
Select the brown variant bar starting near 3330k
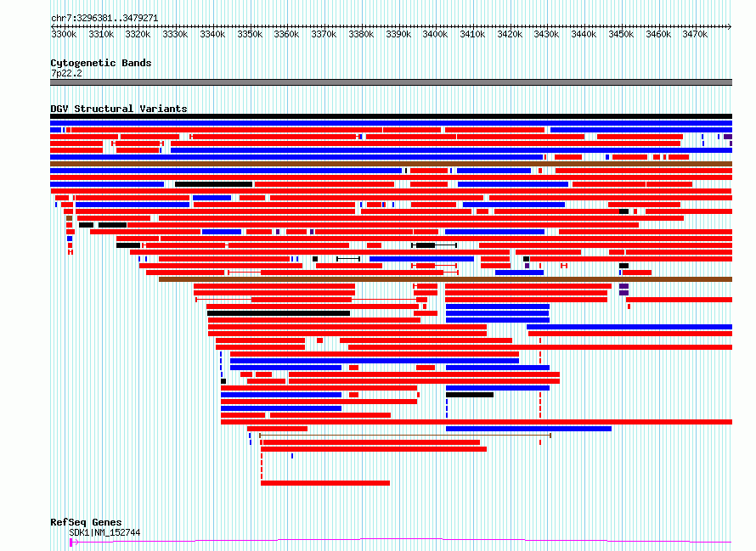[445, 279]
